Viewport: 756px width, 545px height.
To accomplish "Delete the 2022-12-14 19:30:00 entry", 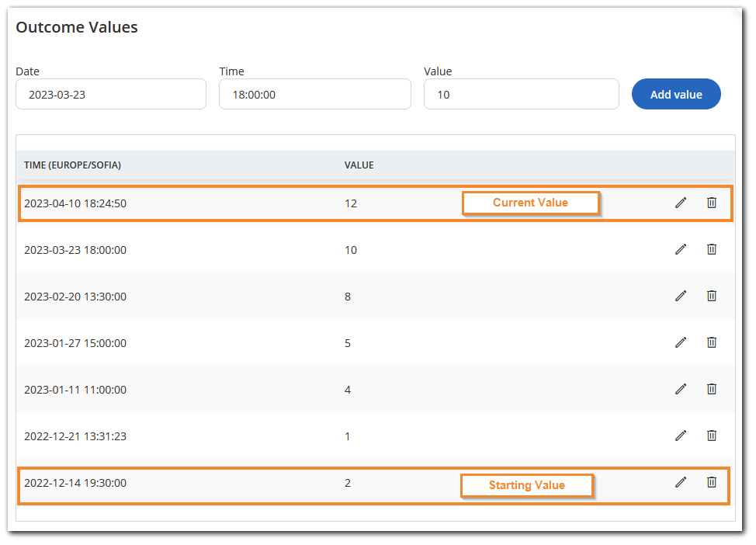I will (x=712, y=482).
